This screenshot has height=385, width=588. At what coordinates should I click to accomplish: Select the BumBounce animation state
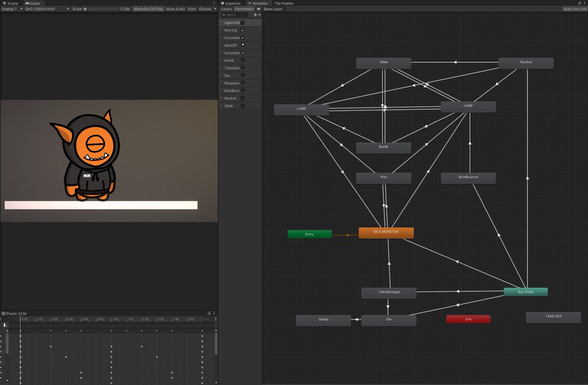point(468,178)
